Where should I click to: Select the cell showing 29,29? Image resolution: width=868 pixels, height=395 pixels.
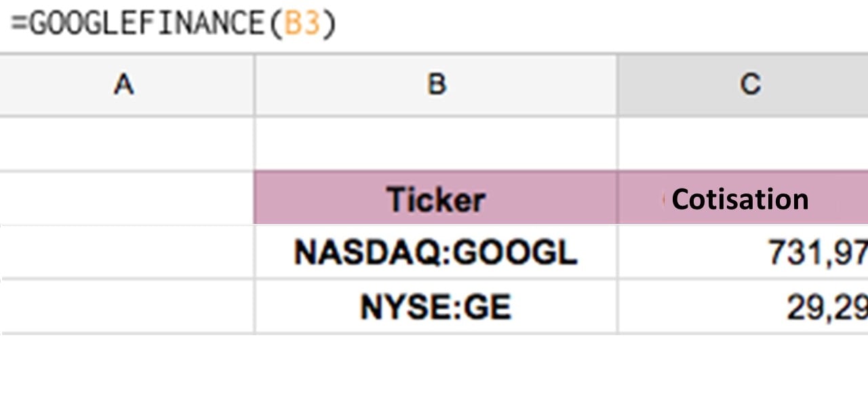(746, 307)
